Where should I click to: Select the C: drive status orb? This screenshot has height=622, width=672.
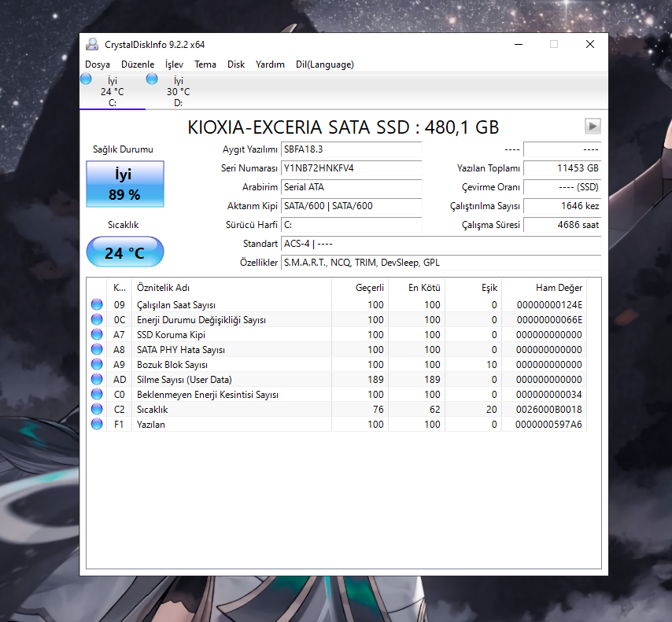(86, 79)
